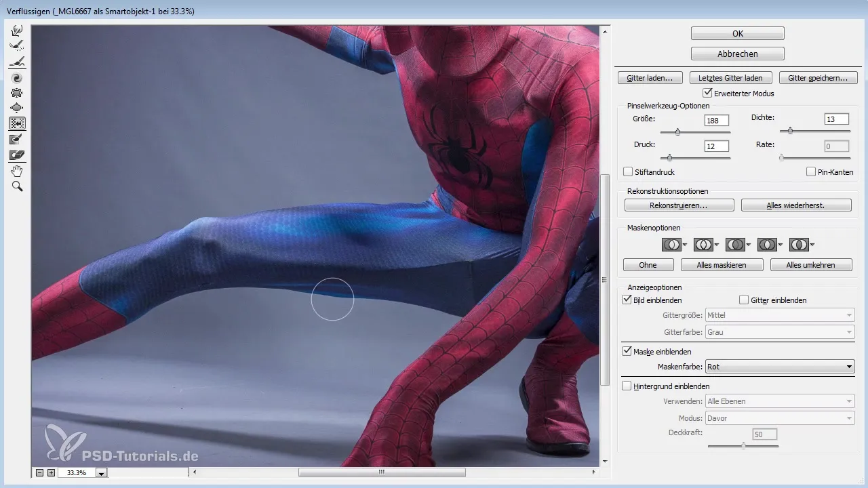This screenshot has height=488, width=868.
Task: Click the Dichte slider handle
Action: (x=790, y=131)
